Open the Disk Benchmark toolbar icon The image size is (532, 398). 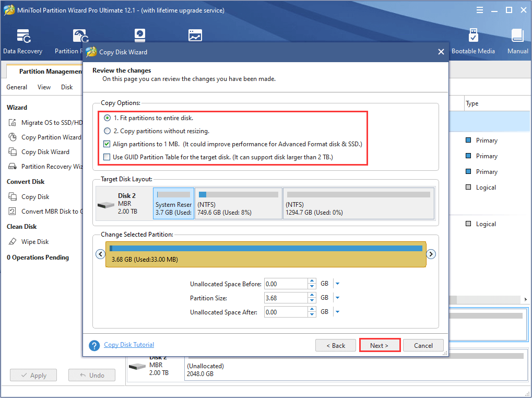click(140, 36)
